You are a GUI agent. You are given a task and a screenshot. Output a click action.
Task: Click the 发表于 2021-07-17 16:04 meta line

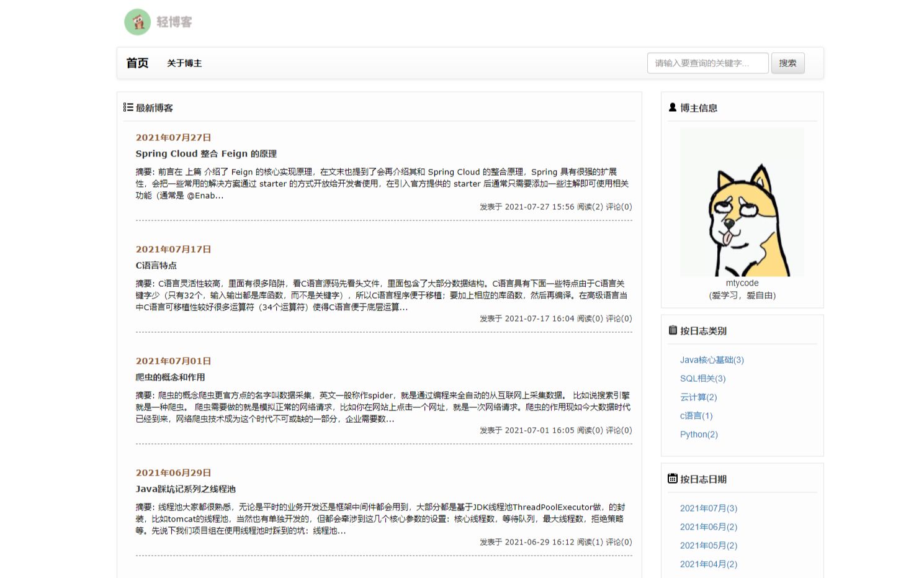click(555, 318)
